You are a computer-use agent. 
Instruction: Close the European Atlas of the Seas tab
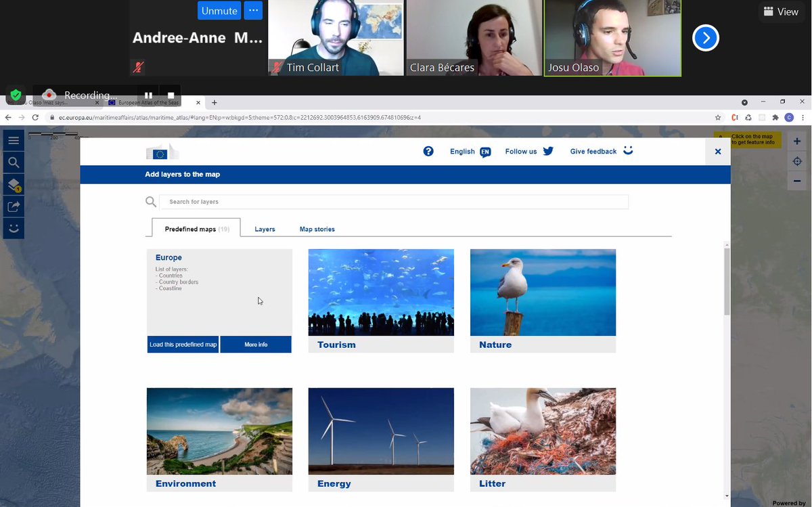tap(199, 103)
